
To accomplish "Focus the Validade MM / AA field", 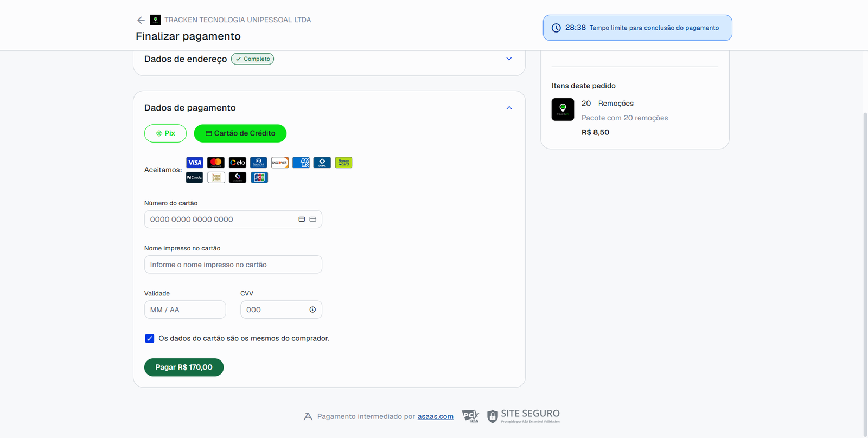I will click(x=185, y=310).
